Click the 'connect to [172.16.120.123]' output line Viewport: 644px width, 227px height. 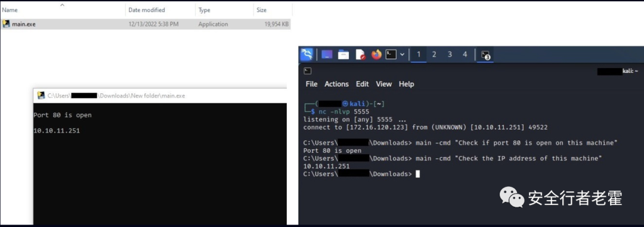tap(426, 127)
